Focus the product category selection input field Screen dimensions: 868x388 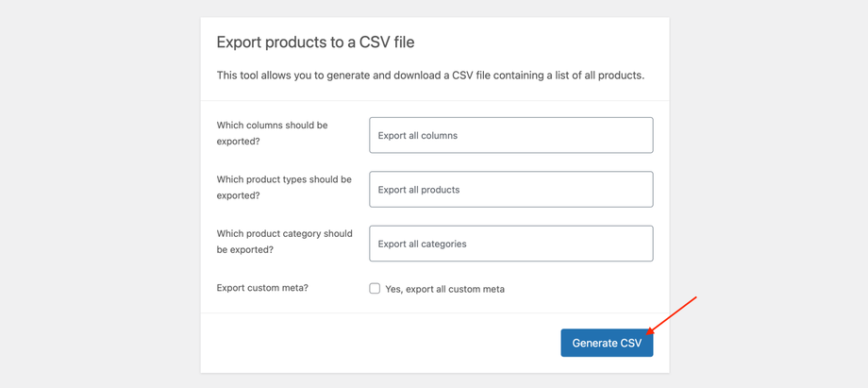coord(566,244)
